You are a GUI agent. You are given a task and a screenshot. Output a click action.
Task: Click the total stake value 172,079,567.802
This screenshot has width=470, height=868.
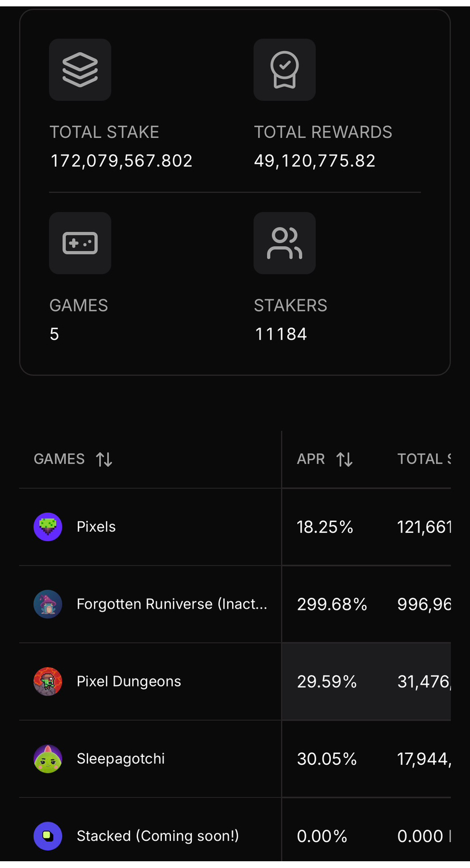[x=121, y=161]
